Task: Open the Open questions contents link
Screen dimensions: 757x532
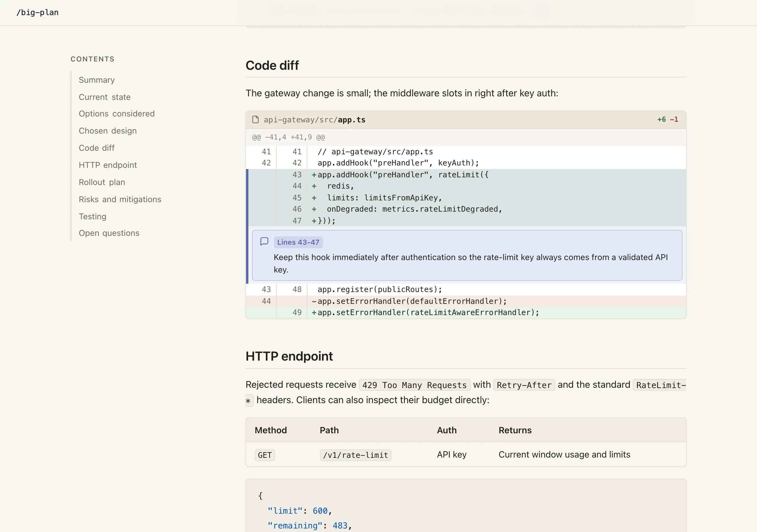Action: [109, 233]
